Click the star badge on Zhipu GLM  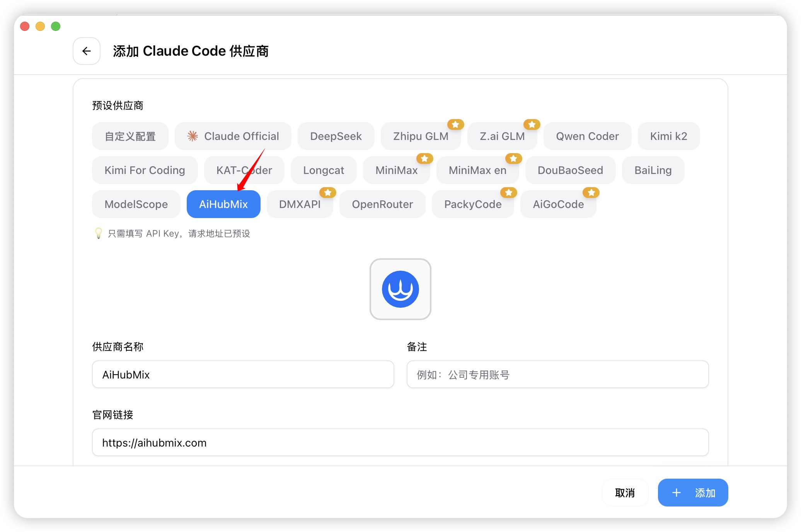pyautogui.click(x=455, y=124)
